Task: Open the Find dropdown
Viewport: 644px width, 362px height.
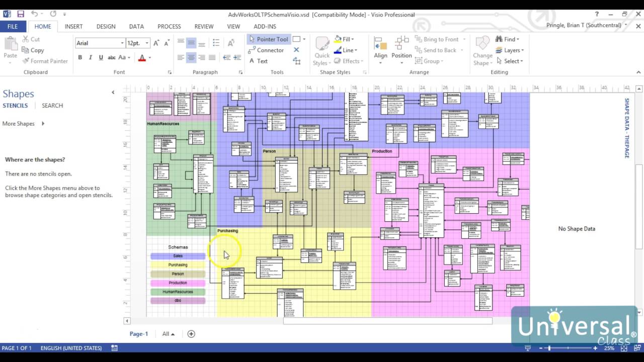Action: (507, 39)
